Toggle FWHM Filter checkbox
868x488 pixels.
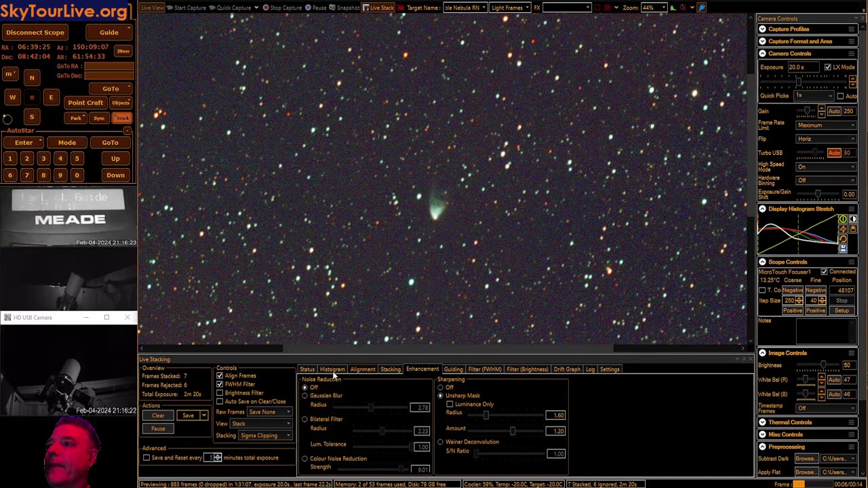click(220, 384)
